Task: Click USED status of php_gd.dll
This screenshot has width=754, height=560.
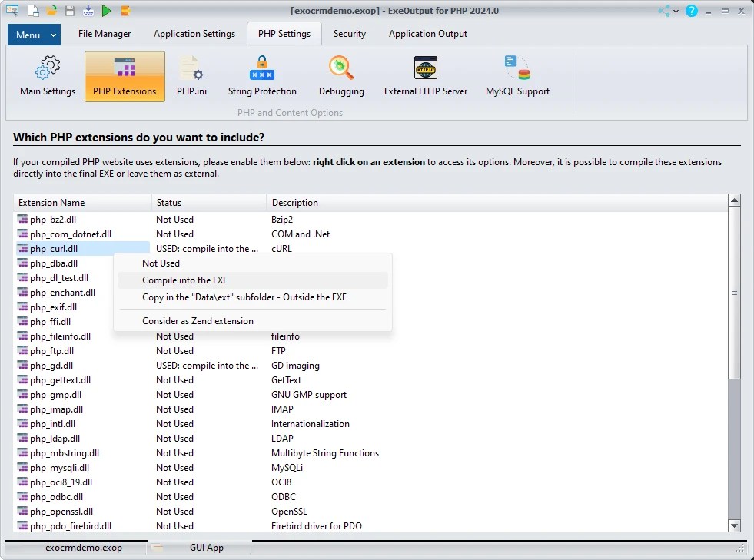Action: (208, 366)
